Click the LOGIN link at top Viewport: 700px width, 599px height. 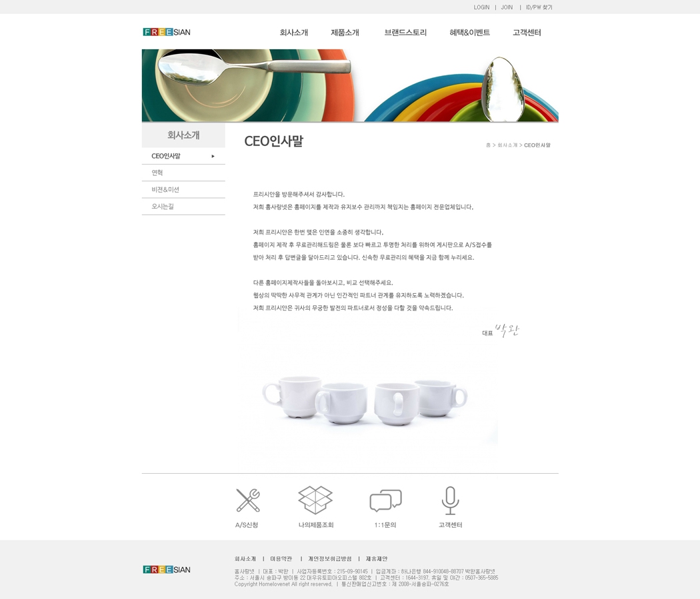coord(481,7)
